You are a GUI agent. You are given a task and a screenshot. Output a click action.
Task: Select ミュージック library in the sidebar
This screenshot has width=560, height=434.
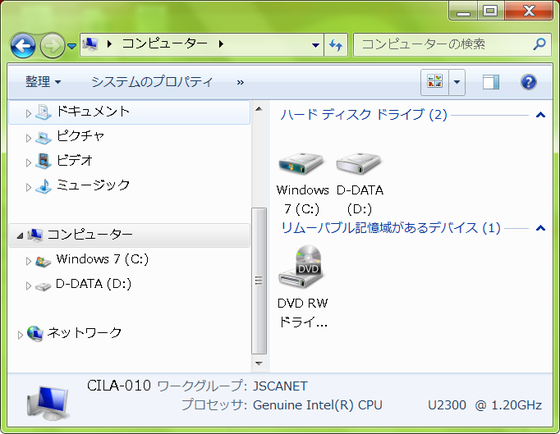[93, 185]
